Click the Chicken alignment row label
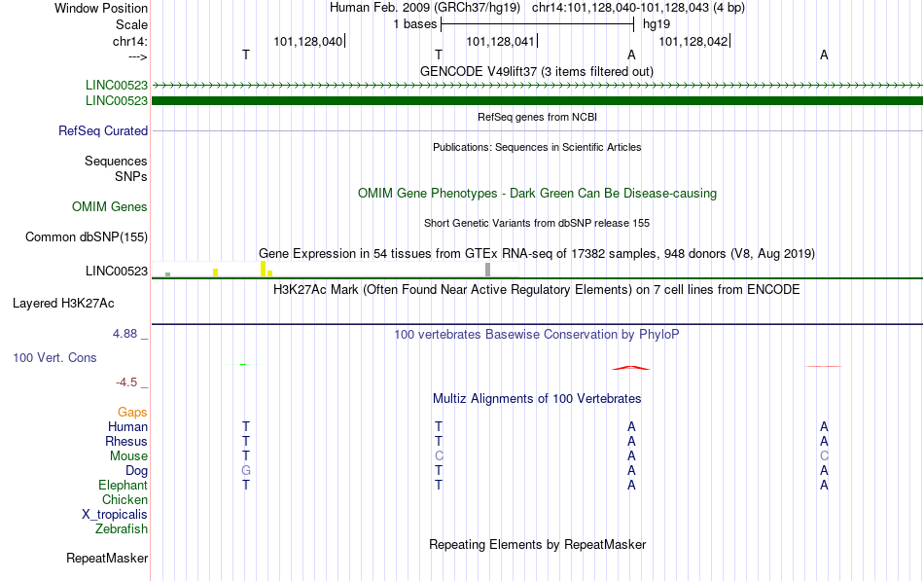Image resolution: width=924 pixels, height=581 pixels. [x=124, y=499]
